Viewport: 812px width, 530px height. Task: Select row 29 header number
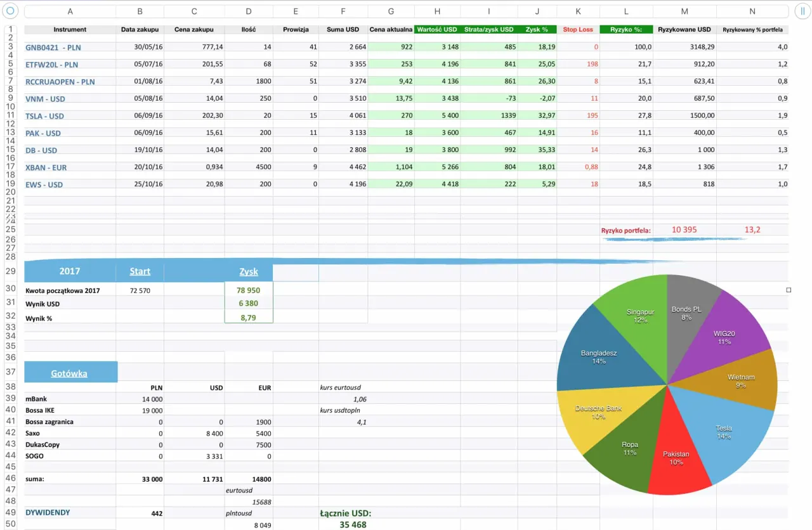point(10,271)
